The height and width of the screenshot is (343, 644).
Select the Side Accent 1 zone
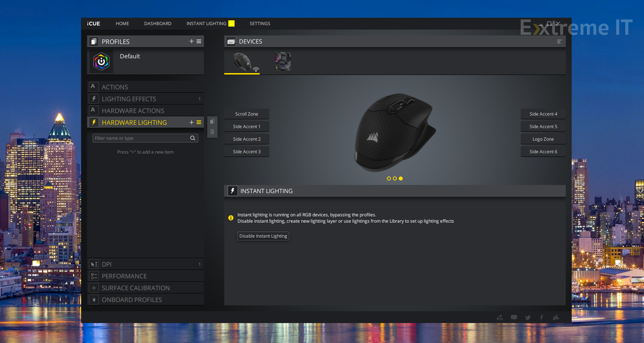(x=247, y=126)
